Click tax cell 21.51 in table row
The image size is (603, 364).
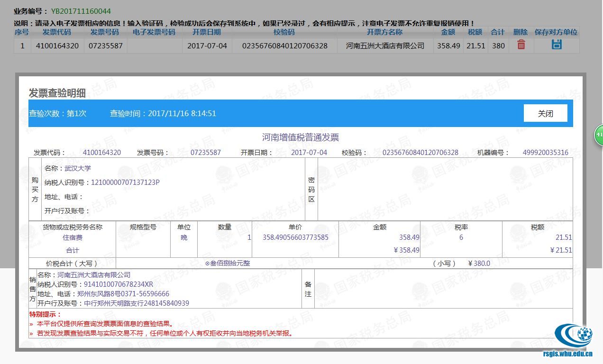click(475, 45)
